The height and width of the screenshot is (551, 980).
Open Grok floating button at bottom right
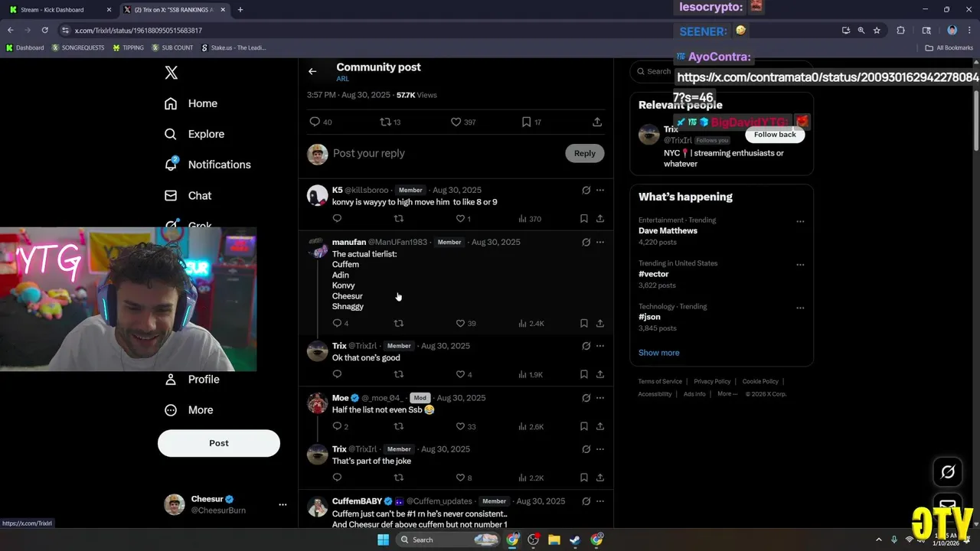(948, 472)
